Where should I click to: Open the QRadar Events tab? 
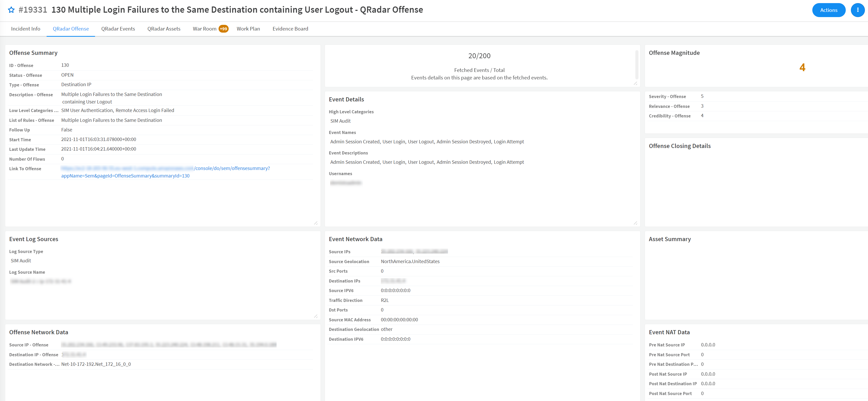click(118, 29)
